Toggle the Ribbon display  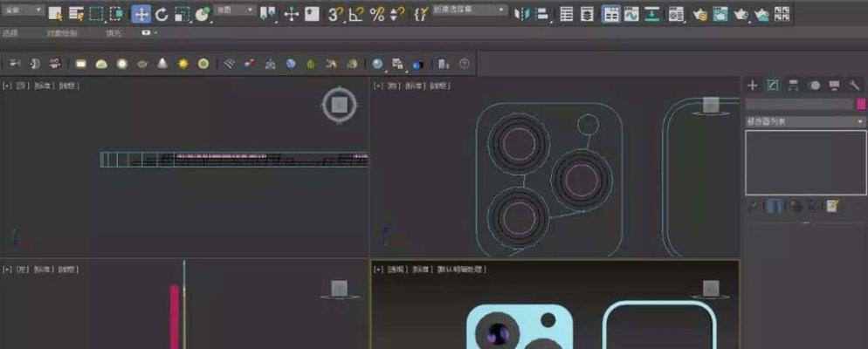click(x=610, y=14)
